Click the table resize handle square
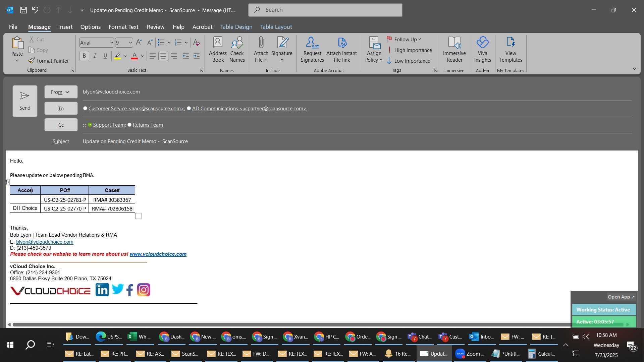 138,216
